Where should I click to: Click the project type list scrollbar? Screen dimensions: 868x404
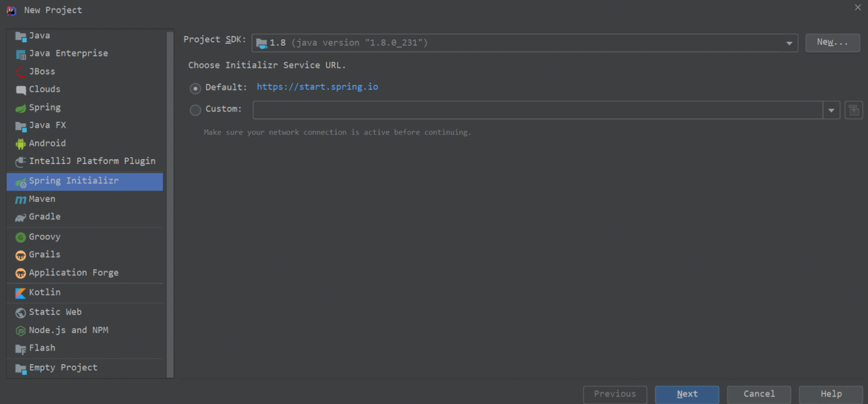click(x=170, y=204)
